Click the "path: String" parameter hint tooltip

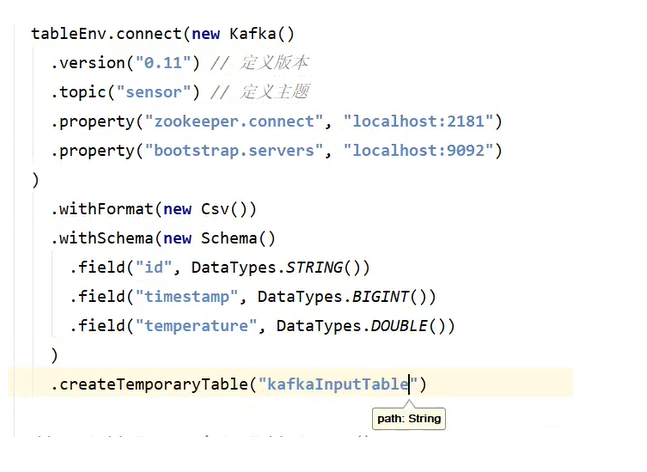[409, 418]
